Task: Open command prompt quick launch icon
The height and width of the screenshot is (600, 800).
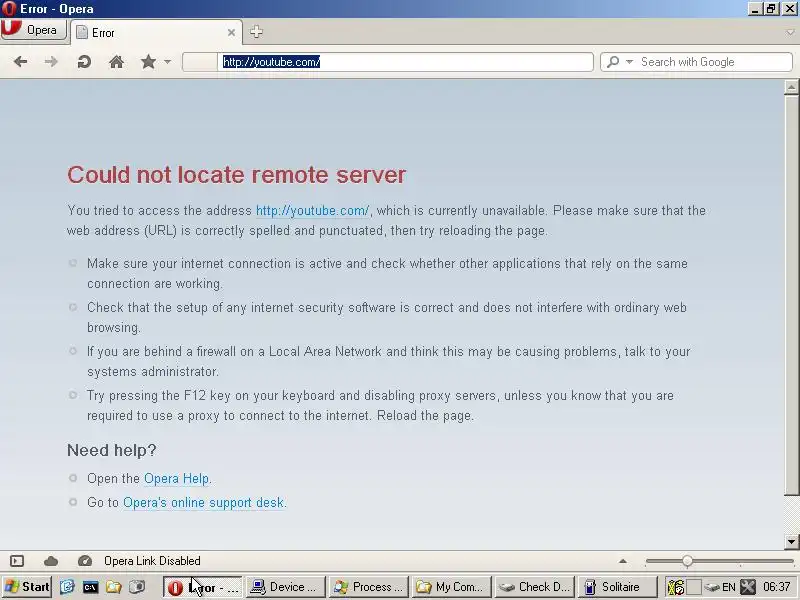Action: pos(90,587)
